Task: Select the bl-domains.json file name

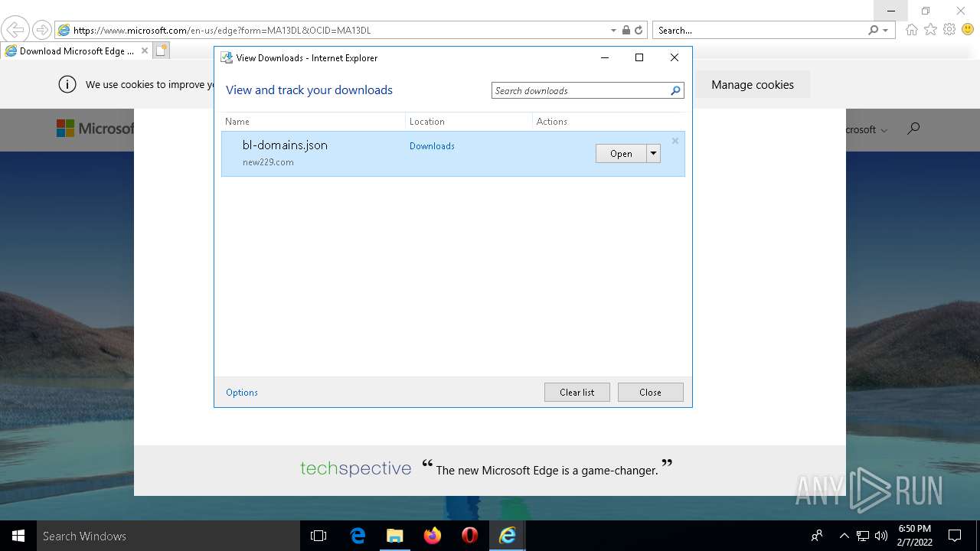Action: click(285, 145)
